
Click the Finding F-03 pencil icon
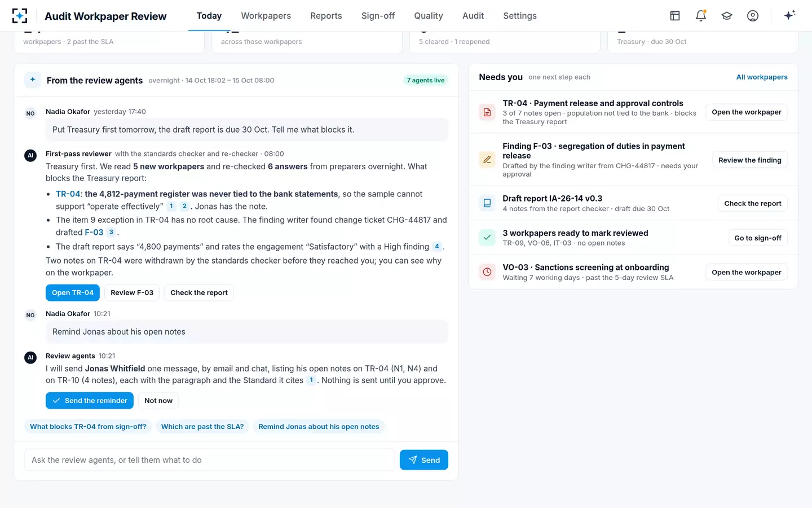click(x=487, y=160)
